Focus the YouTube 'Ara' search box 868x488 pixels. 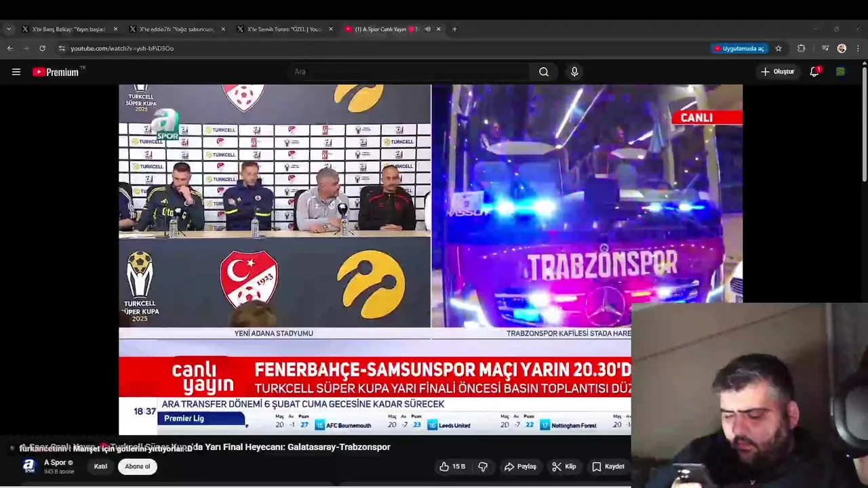[410, 72]
